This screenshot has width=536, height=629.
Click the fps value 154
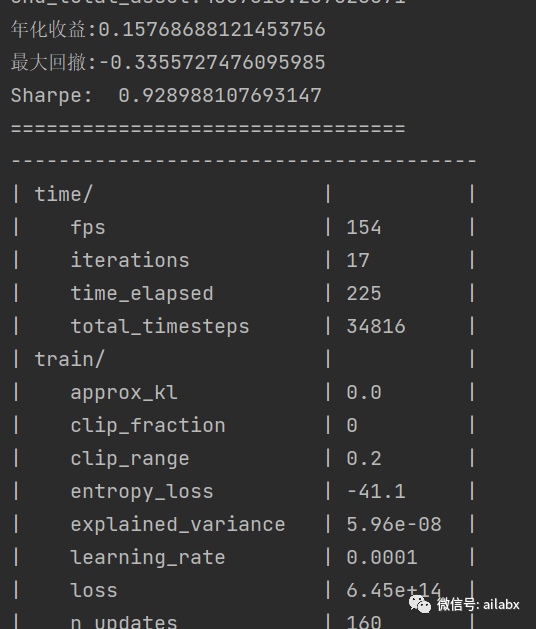click(x=364, y=227)
